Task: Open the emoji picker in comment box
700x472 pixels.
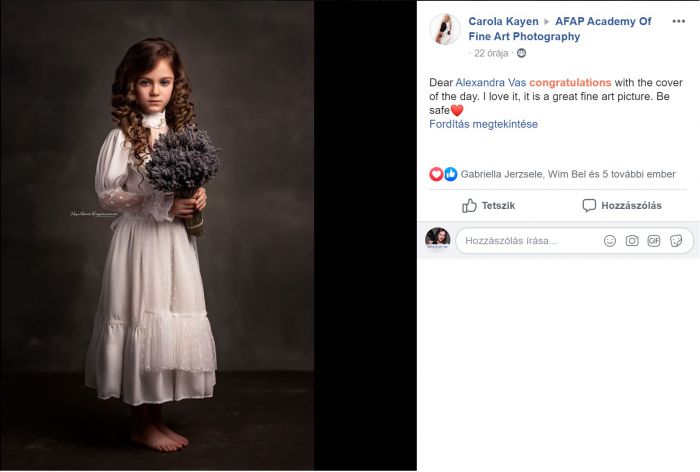Action: tap(610, 241)
